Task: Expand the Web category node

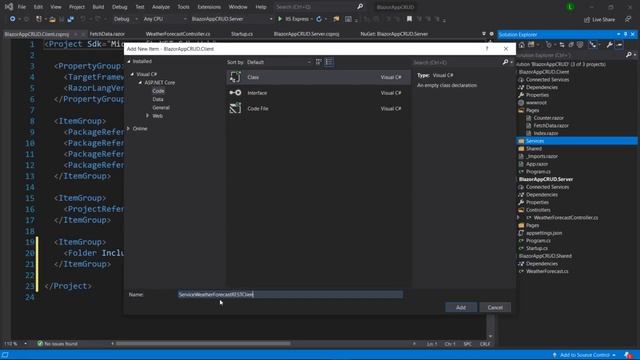Action: (148, 116)
